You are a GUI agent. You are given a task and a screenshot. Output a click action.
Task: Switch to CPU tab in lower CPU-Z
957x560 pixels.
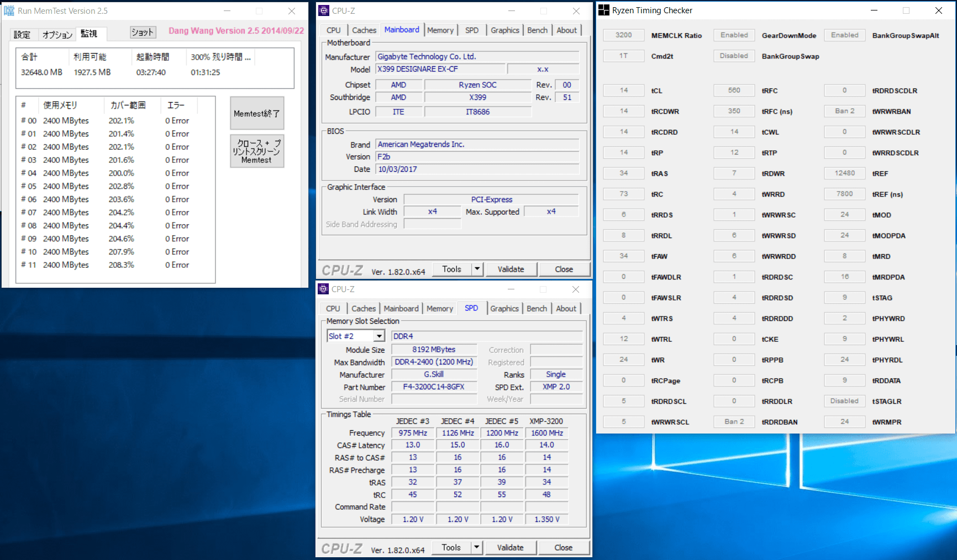point(333,309)
